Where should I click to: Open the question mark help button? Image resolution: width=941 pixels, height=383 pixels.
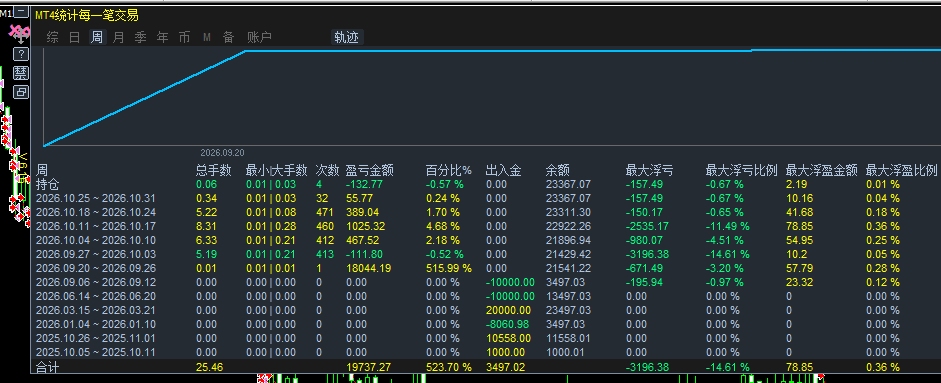pyautogui.click(x=21, y=54)
